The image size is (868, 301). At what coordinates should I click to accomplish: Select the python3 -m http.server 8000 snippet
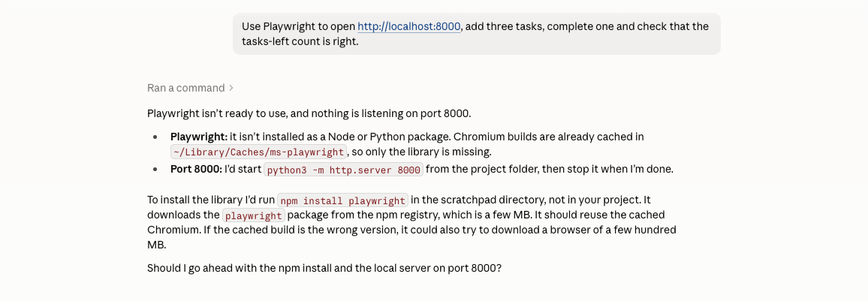344,170
